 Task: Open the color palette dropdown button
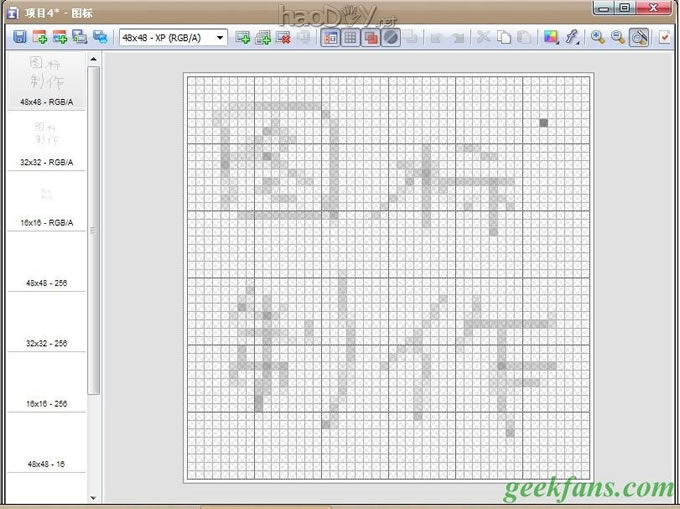[550, 37]
